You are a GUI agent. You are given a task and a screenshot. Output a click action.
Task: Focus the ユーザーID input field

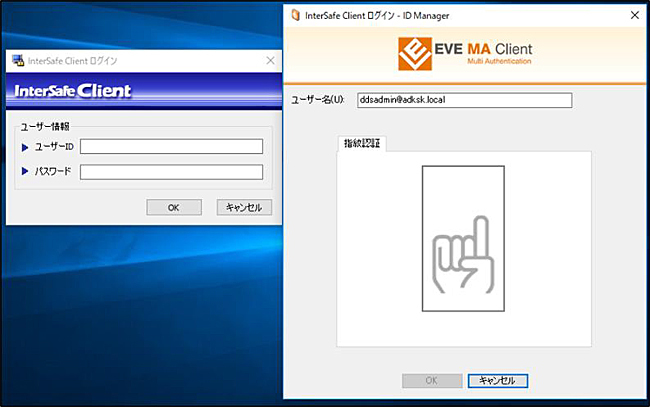pyautogui.click(x=171, y=147)
